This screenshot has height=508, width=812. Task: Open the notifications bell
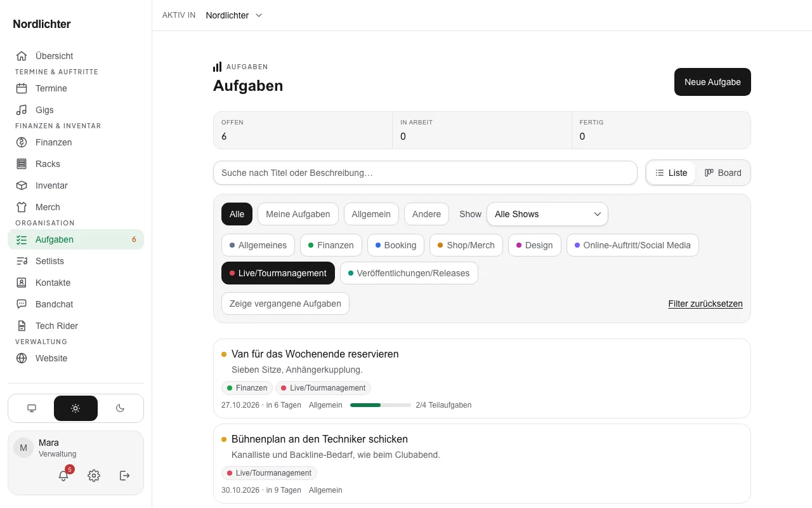coord(63,476)
